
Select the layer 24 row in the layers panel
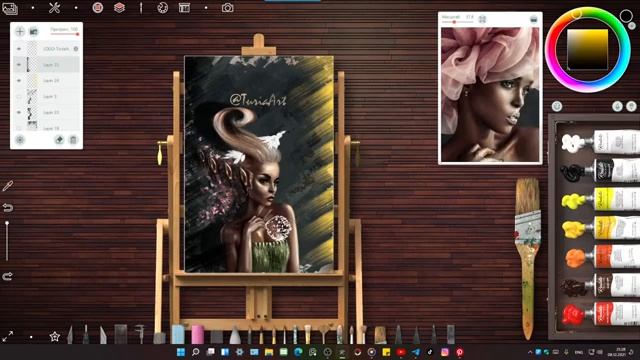46,81
